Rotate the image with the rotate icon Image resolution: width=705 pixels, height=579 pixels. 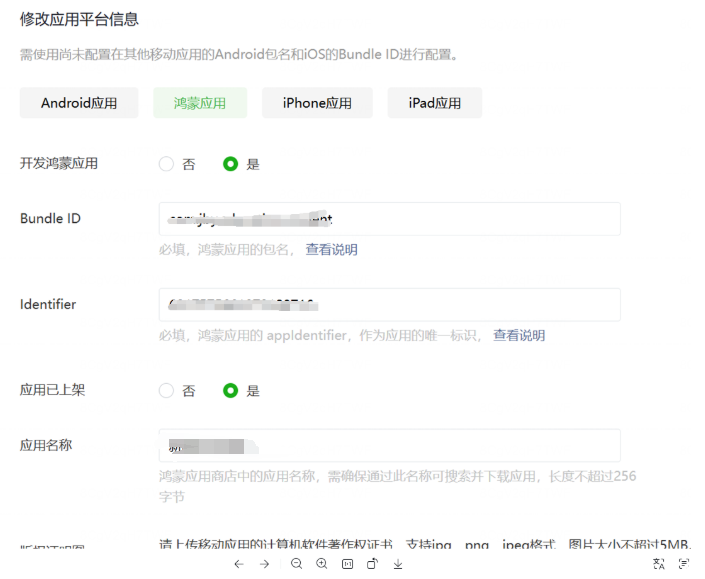[372, 564]
